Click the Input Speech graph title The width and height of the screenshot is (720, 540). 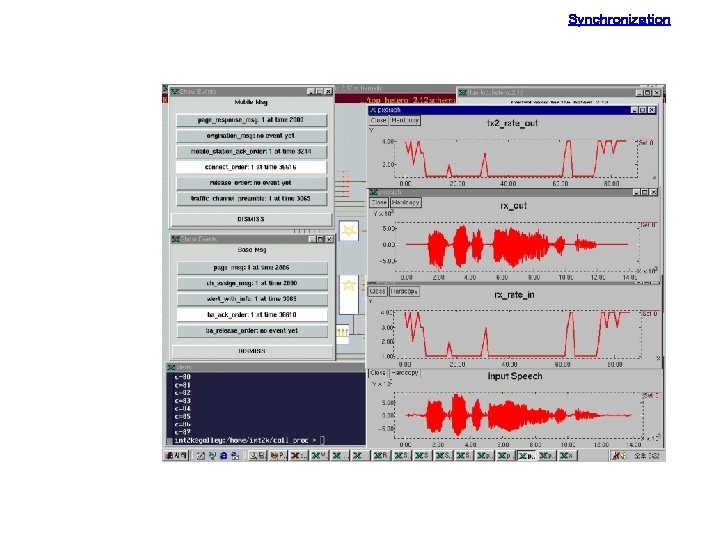[515, 376]
